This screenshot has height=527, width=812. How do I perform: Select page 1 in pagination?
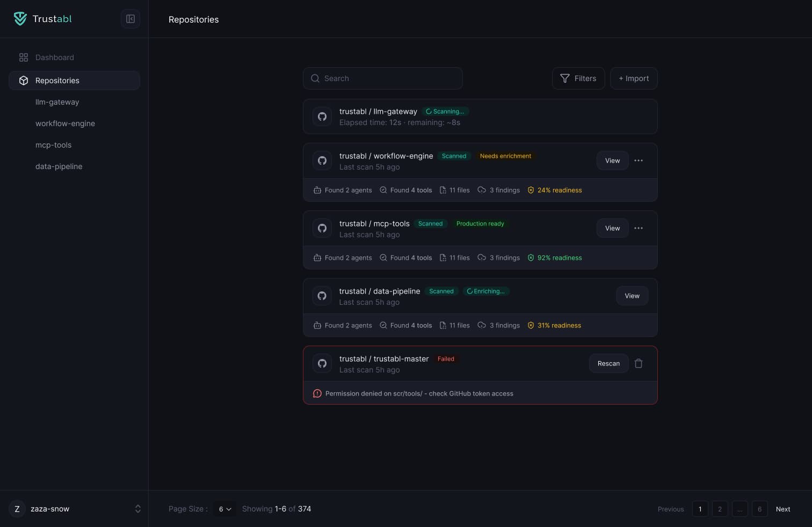[x=700, y=509]
